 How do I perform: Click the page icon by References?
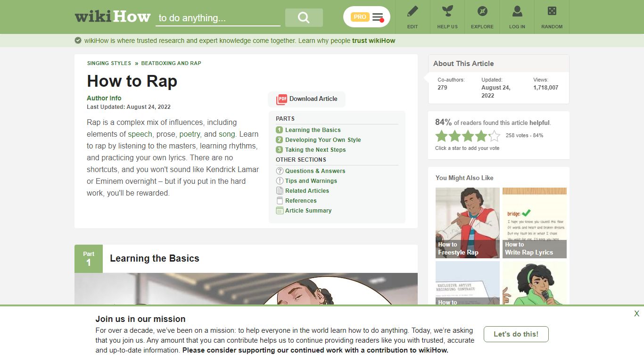280,201
